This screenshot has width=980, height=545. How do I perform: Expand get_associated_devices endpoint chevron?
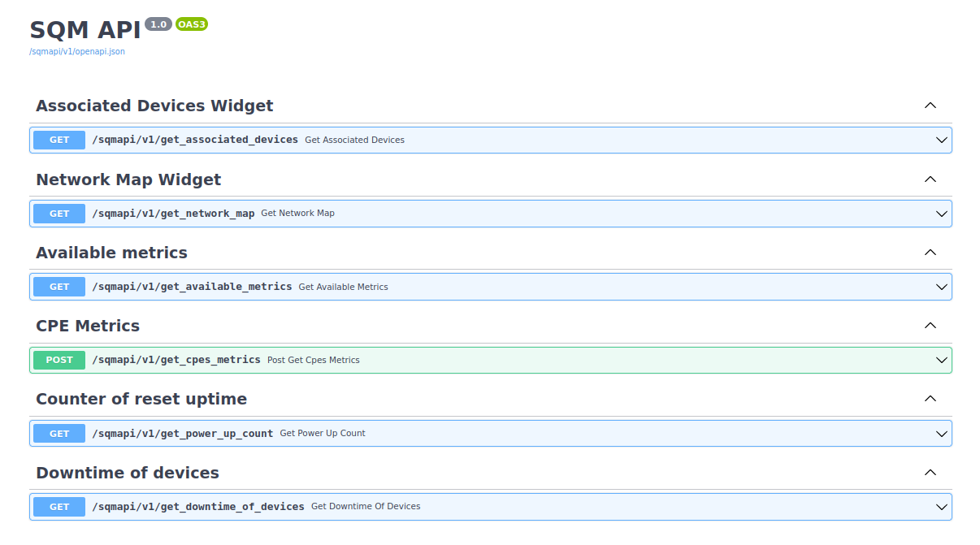click(x=941, y=140)
